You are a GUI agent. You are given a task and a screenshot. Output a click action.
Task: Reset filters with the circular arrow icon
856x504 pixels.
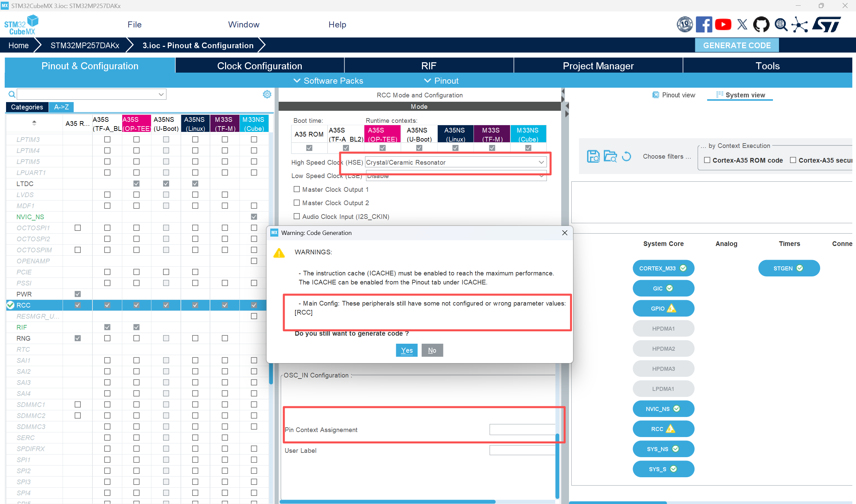627,156
